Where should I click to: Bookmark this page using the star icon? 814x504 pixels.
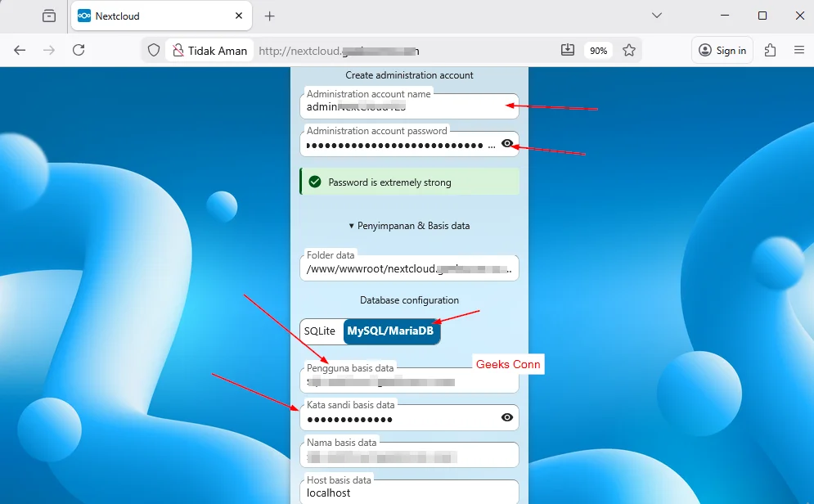coord(629,50)
